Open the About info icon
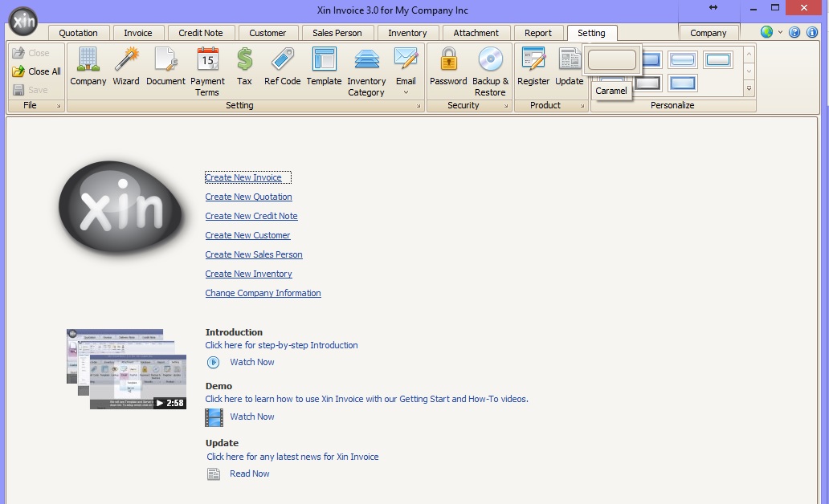This screenshot has height=504, width=829. (812, 32)
